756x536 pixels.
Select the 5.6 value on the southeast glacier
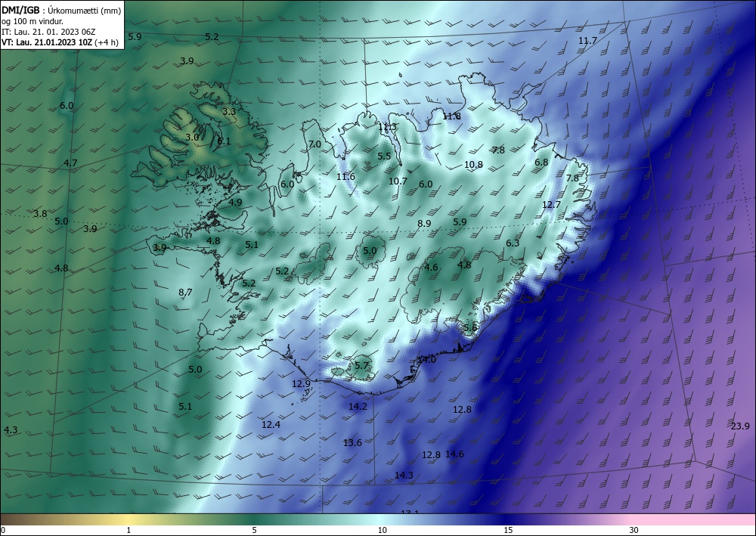470,328
